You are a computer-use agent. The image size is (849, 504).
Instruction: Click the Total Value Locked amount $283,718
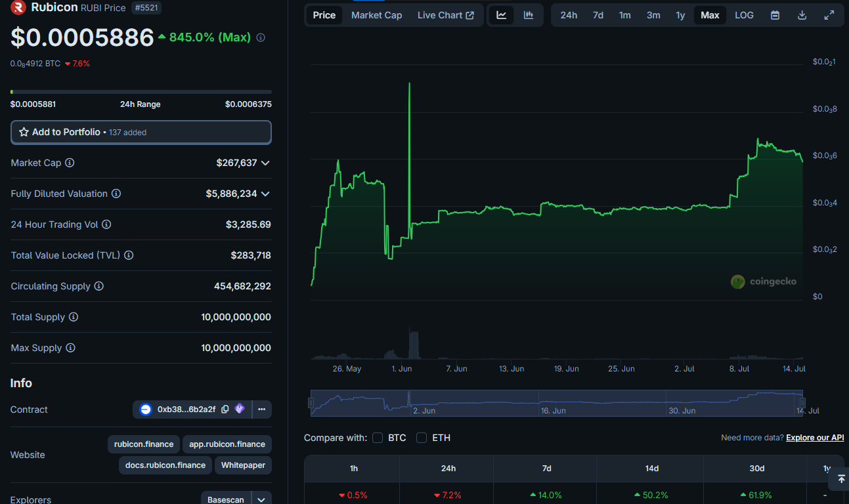[251, 255]
